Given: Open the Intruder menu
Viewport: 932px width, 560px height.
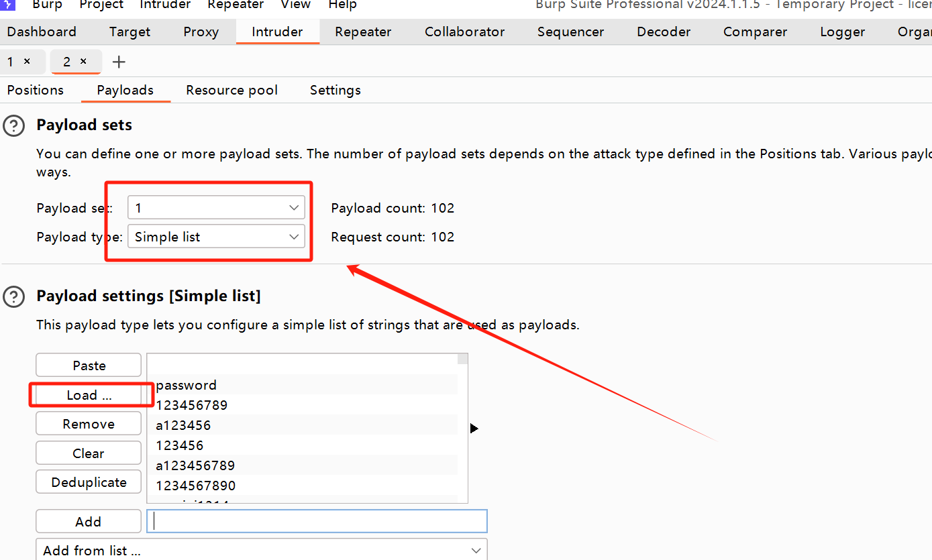Looking at the screenshot, I should 165,5.
